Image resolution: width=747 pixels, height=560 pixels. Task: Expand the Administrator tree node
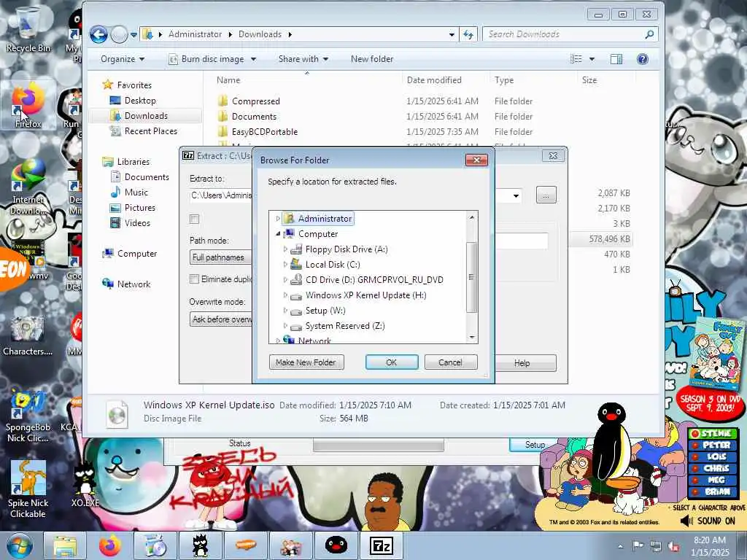[x=278, y=219]
